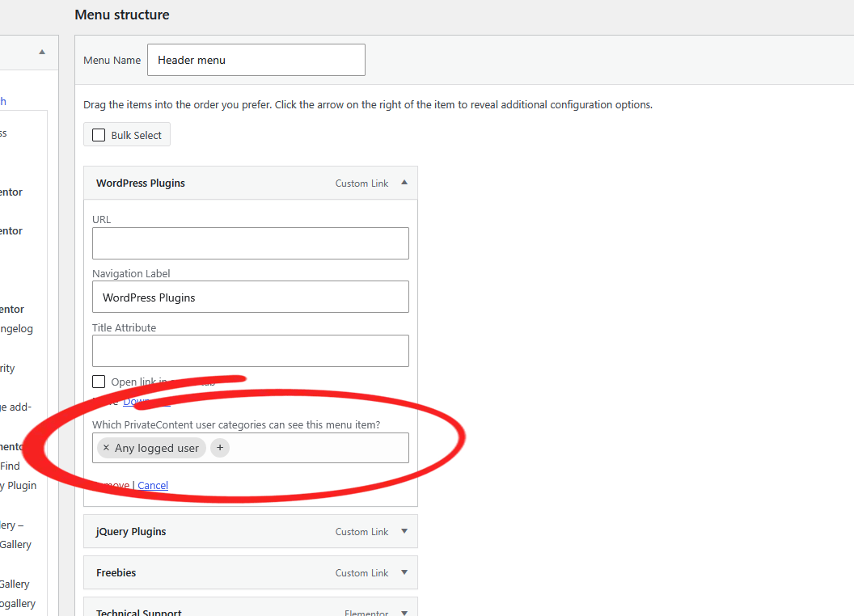This screenshot has height=616, width=854.
Task: Click the PrivateContent user categories field
Action: tap(251, 448)
